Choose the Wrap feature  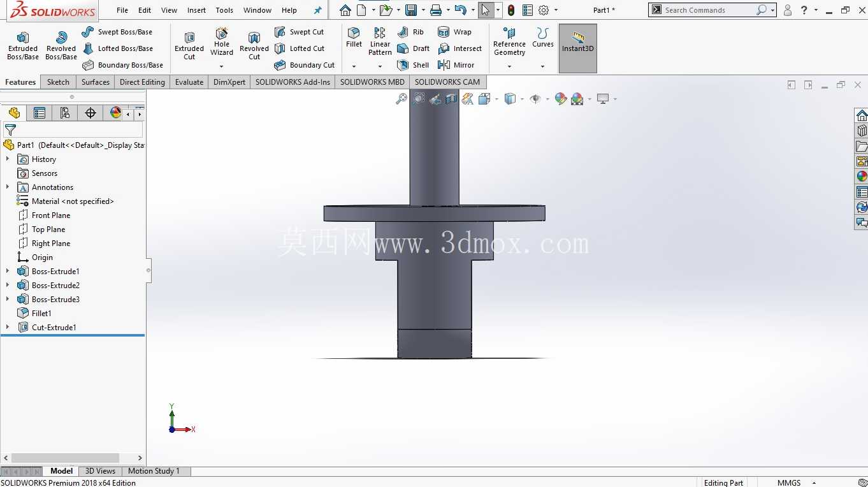click(x=455, y=32)
